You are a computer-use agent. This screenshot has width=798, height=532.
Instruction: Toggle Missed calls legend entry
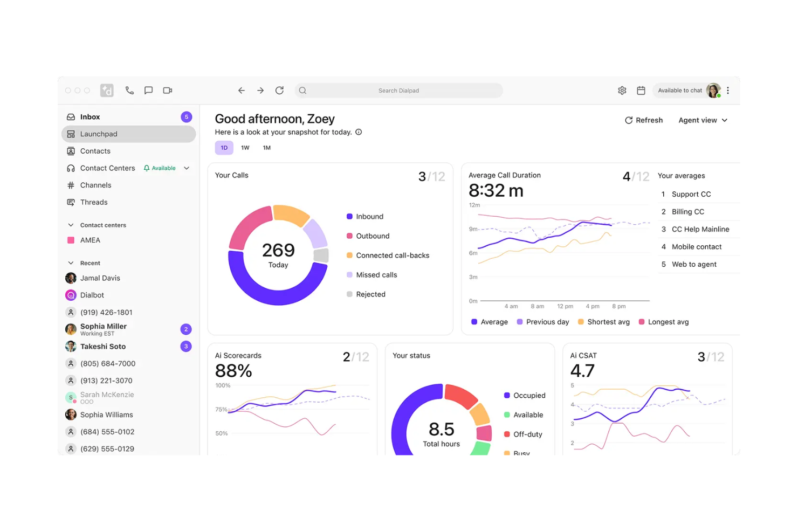pyautogui.click(x=376, y=275)
